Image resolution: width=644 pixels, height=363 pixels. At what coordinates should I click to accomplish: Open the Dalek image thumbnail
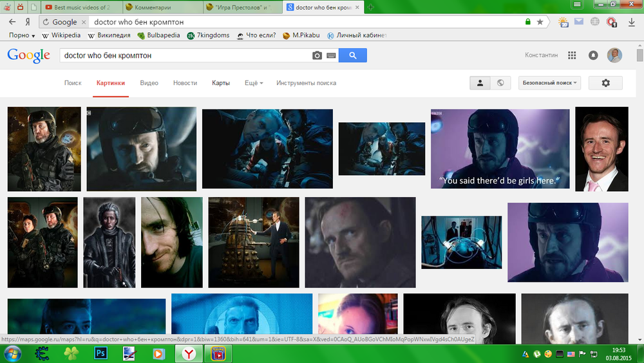coord(254,242)
